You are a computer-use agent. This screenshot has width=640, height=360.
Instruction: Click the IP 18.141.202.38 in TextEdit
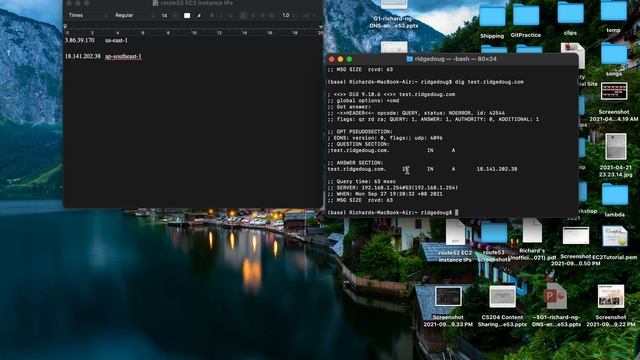pos(82,56)
